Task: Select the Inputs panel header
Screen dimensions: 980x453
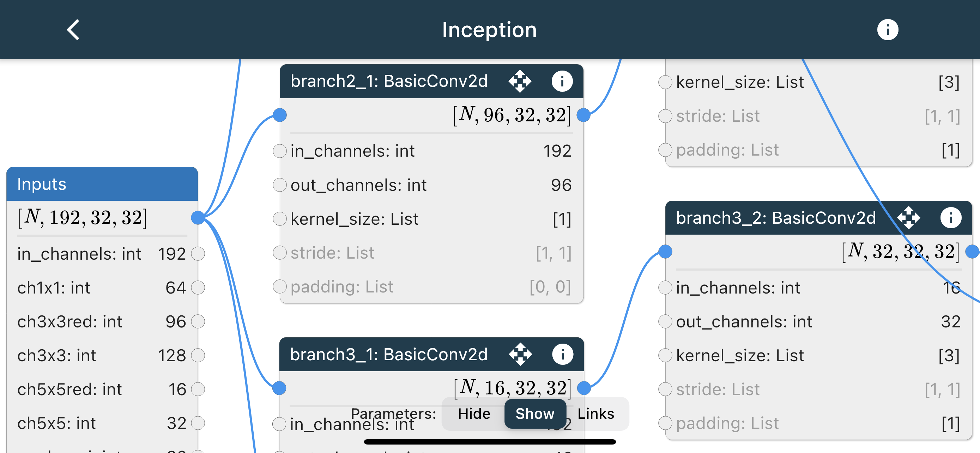Action: coord(102,184)
